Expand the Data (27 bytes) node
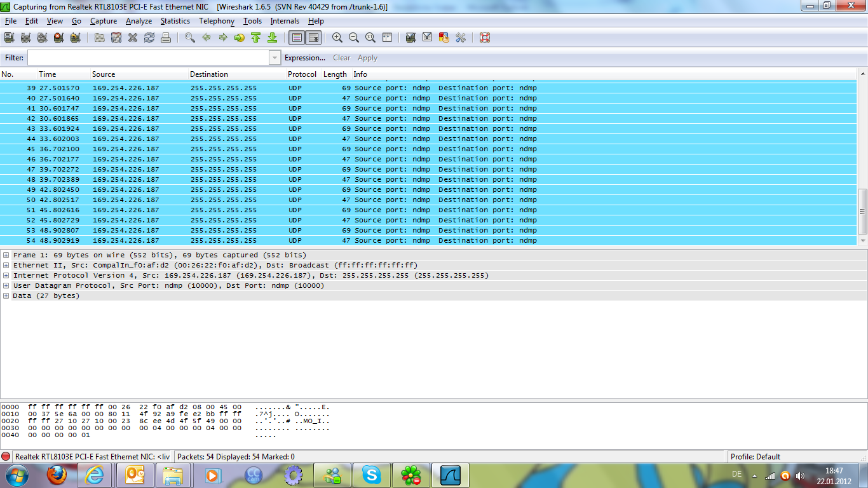The height and width of the screenshot is (488, 868). coord(6,296)
